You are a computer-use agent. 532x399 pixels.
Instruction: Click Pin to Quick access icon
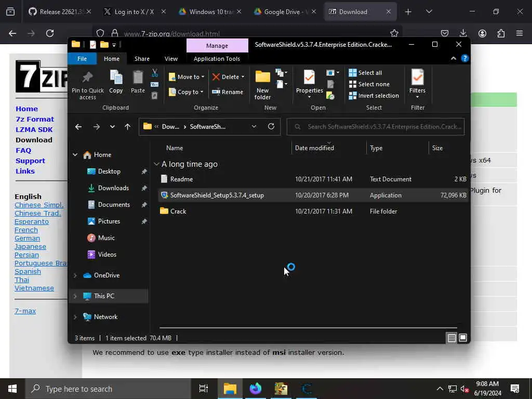point(87,77)
